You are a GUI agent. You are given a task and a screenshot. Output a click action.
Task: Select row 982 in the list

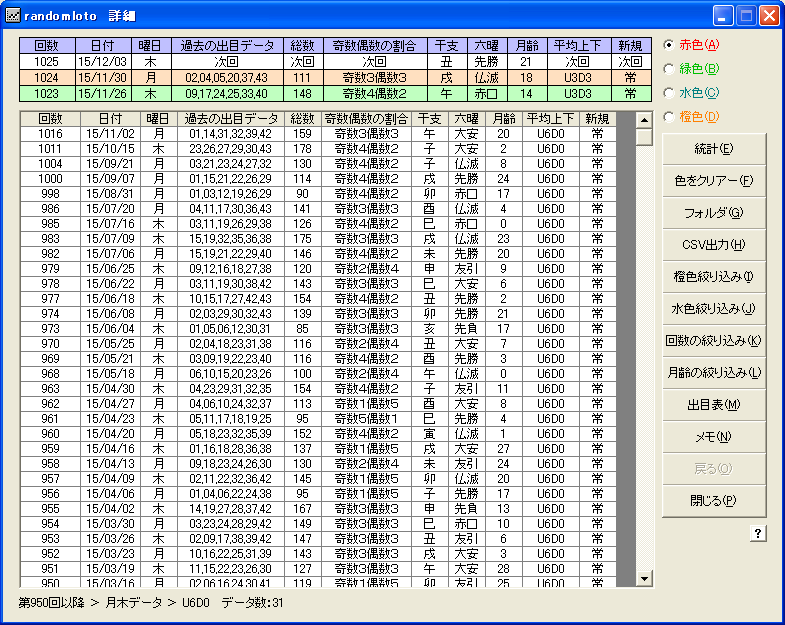coord(318,254)
